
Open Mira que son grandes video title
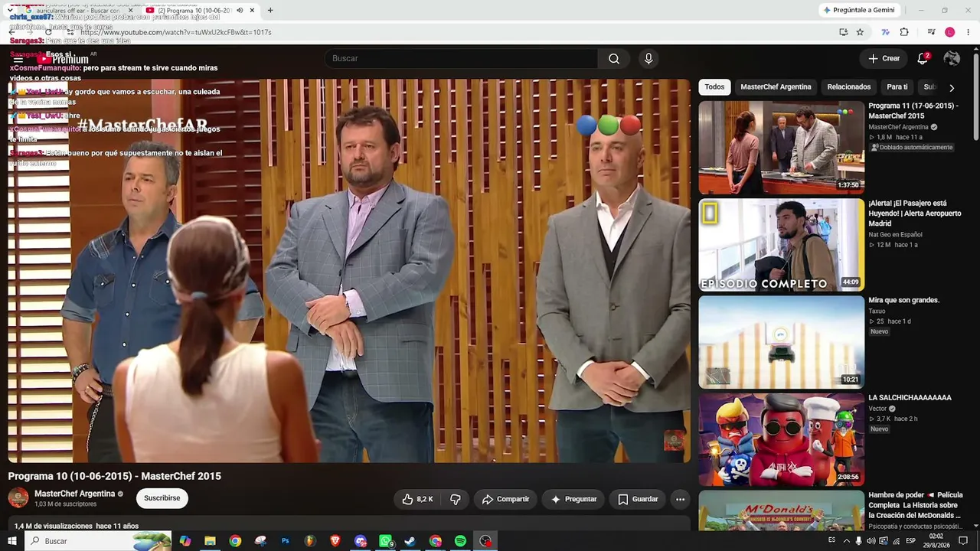903,301
